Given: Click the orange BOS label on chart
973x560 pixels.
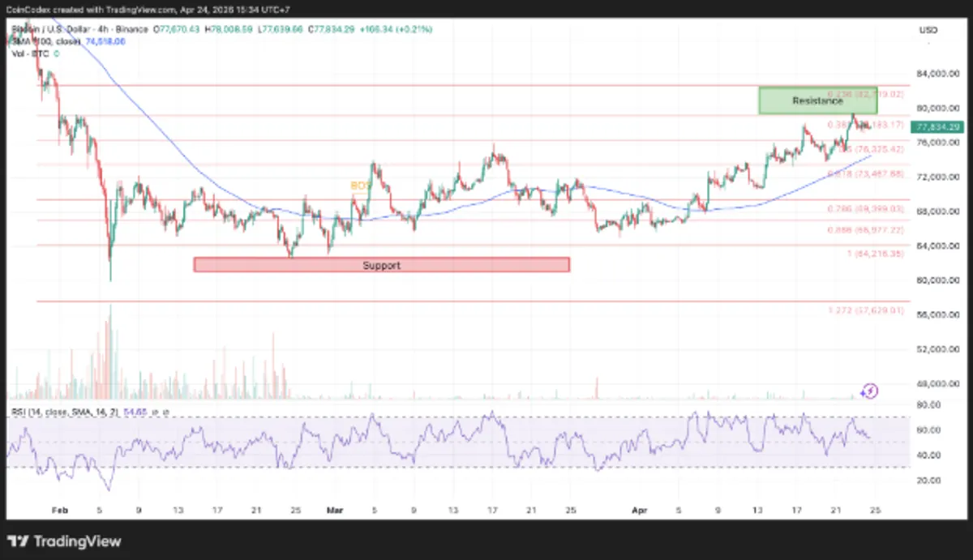Looking at the screenshot, I should pyautogui.click(x=360, y=186).
